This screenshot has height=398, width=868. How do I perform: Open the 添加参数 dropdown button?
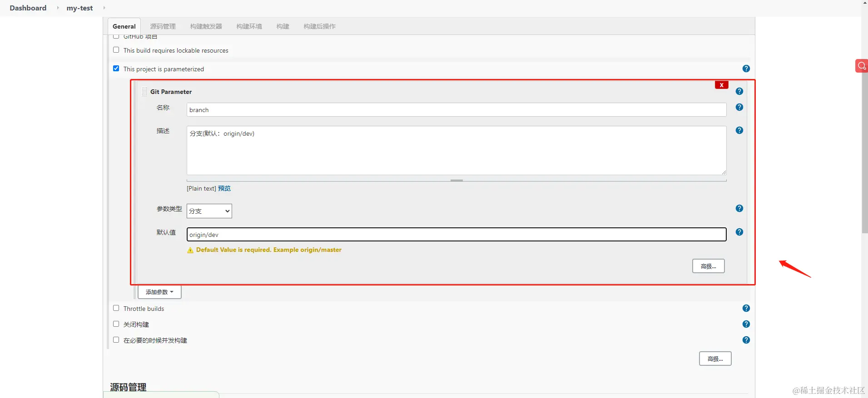tap(159, 292)
